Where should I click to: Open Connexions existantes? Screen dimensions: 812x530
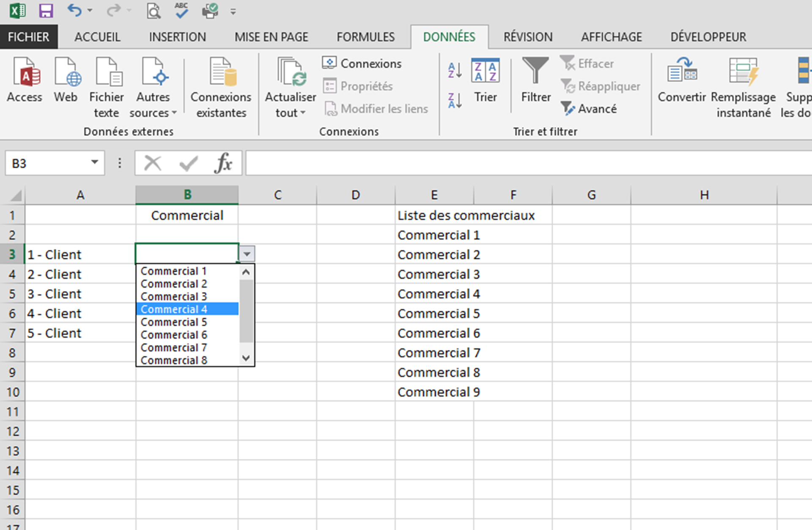point(221,87)
